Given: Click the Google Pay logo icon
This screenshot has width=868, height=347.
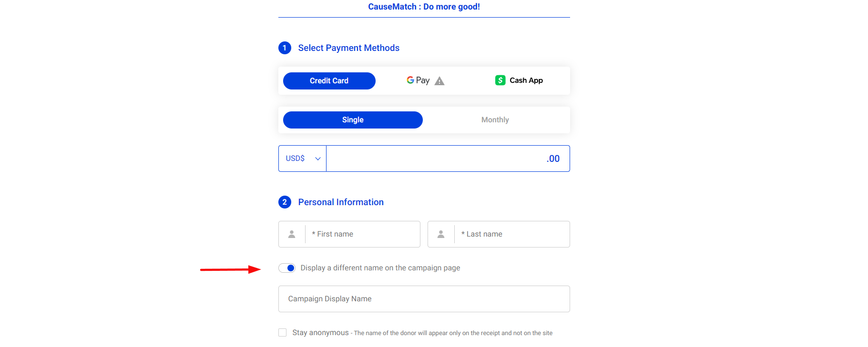Looking at the screenshot, I should coord(418,80).
